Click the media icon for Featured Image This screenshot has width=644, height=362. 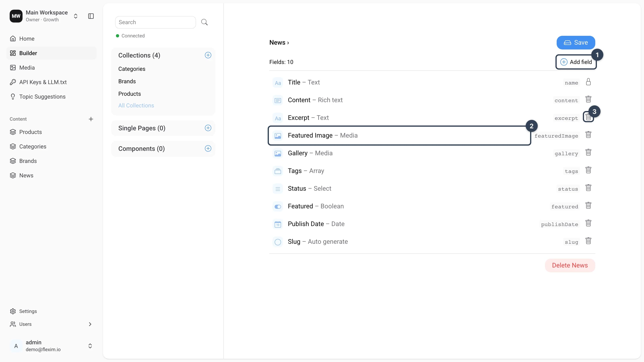(x=278, y=136)
